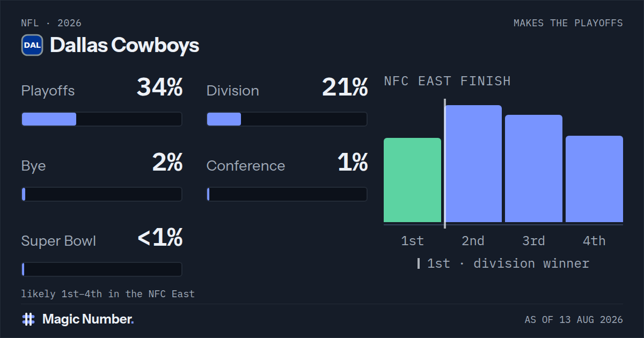Select the 2nd place finish bar
Image resolution: width=644 pixels, height=338 pixels.
[473, 164]
